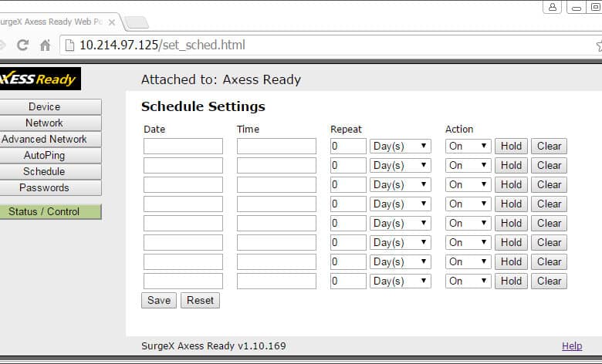The width and height of the screenshot is (602, 364).
Task: Click the Axess Ready logo
Action: [x=40, y=79]
